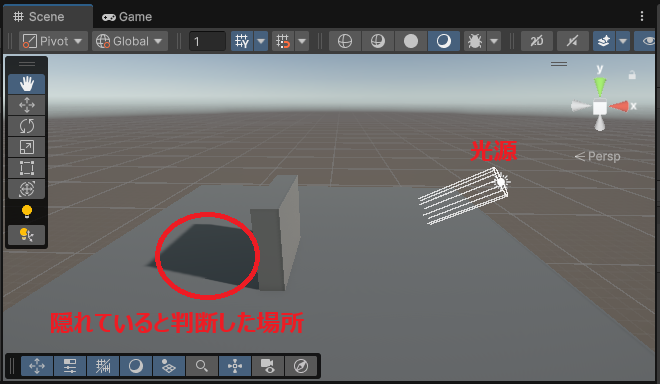The height and width of the screenshot is (384, 660).
Task: Select the Rotate tool
Action: pos(27,126)
